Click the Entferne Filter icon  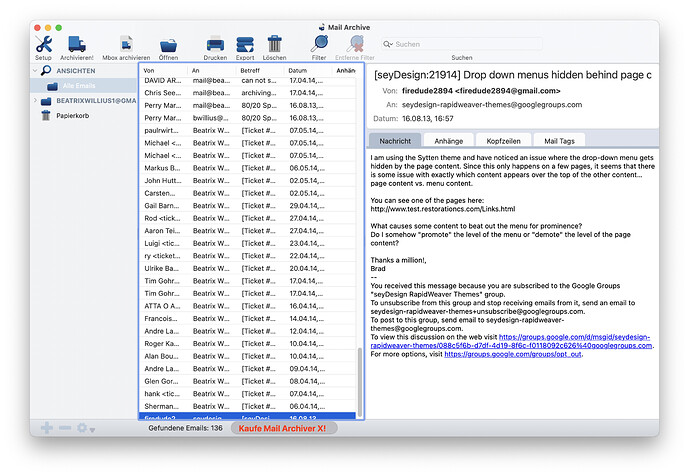(x=355, y=44)
